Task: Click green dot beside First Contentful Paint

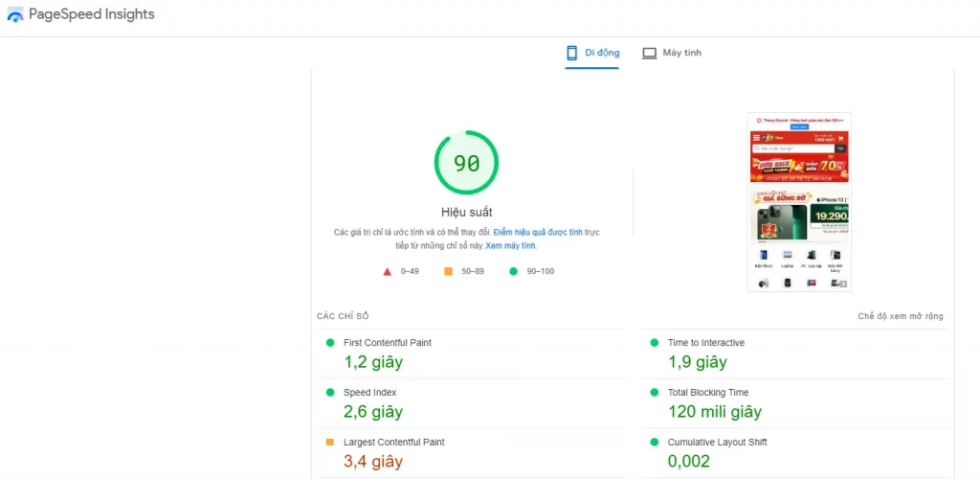Action: tap(330, 343)
